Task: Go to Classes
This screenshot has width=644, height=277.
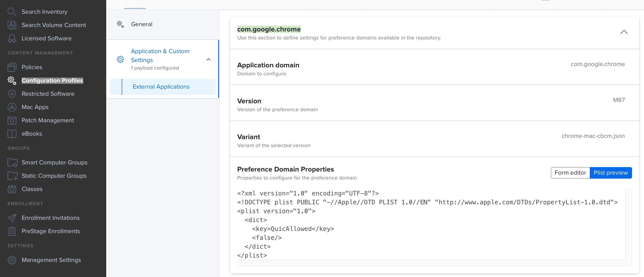Action: point(32,189)
